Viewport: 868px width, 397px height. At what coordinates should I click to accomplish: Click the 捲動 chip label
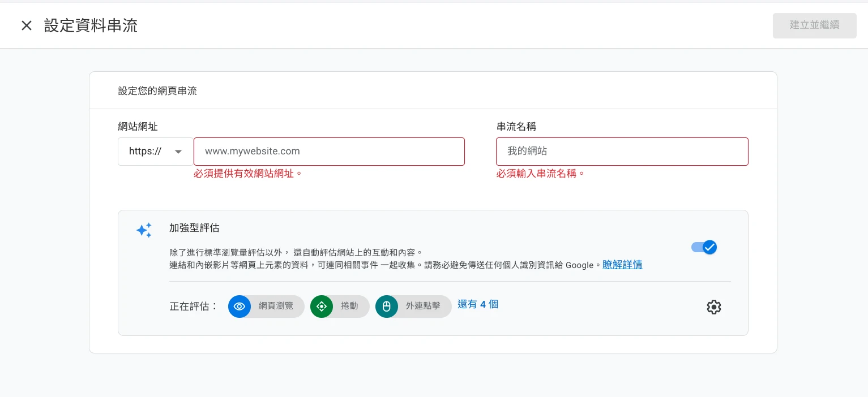[349, 307]
